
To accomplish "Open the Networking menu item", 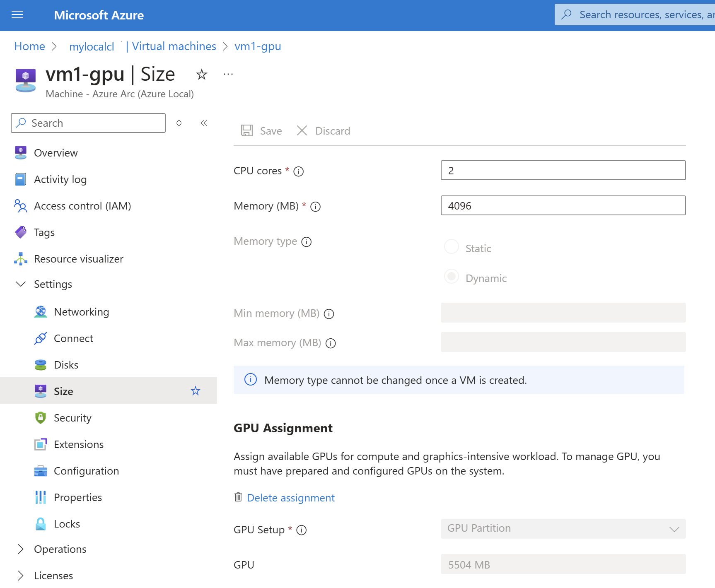I will [x=81, y=312].
